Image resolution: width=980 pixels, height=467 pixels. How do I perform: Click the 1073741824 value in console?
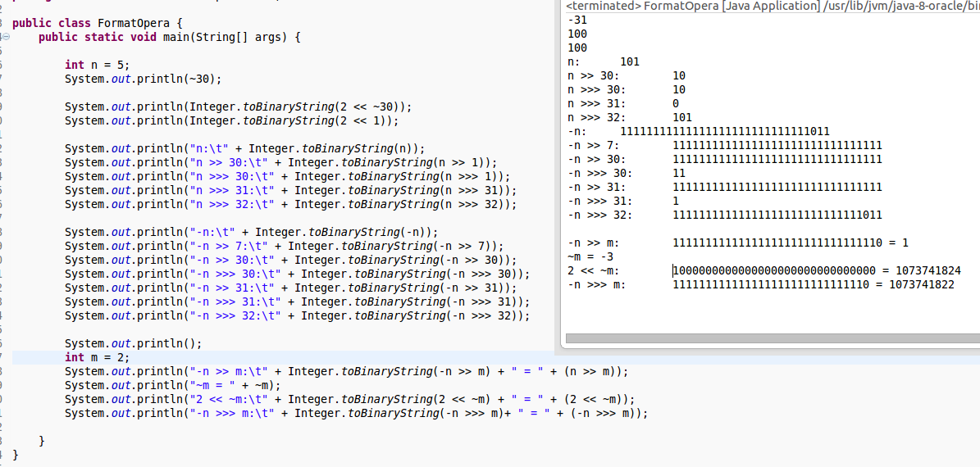(924, 270)
